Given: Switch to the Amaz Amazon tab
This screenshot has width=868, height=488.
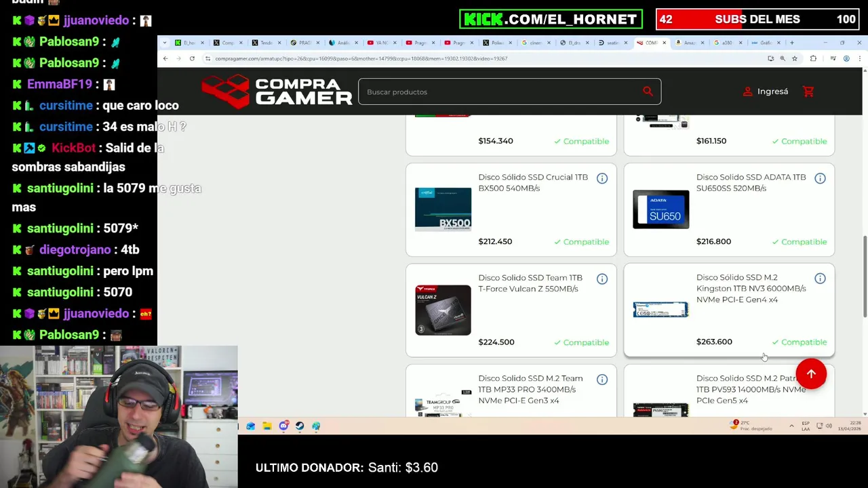Looking at the screenshot, I should [689, 43].
